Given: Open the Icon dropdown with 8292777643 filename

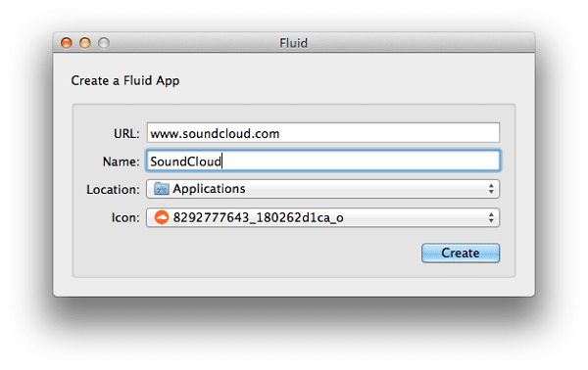Looking at the screenshot, I should click(322, 217).
